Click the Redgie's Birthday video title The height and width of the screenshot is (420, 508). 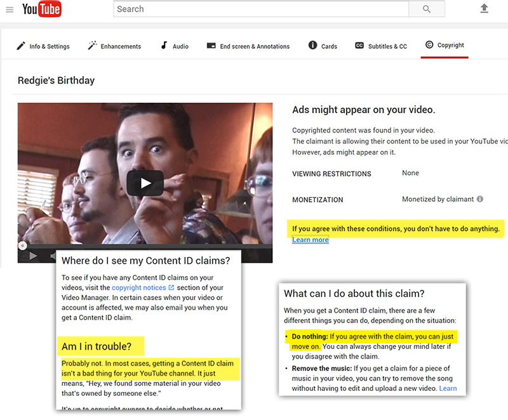pos(56,80)
